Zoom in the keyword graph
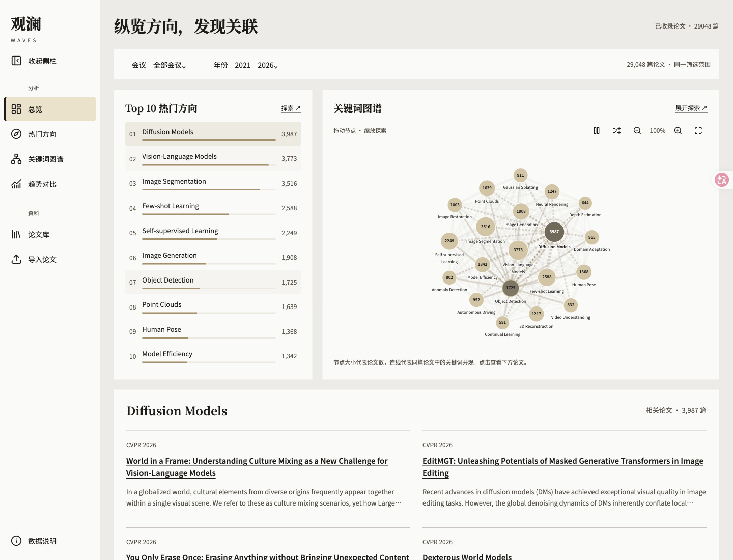 click(x=678, y=131)
